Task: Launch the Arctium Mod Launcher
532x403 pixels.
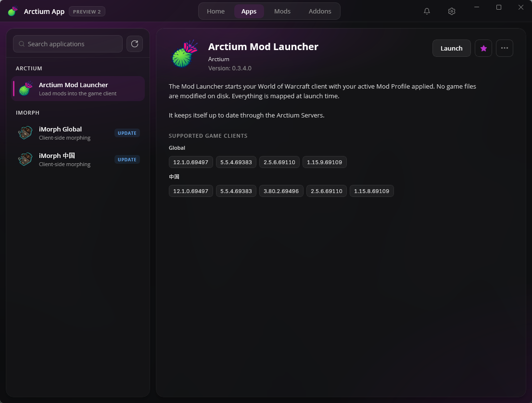Action: coord(451,48)
